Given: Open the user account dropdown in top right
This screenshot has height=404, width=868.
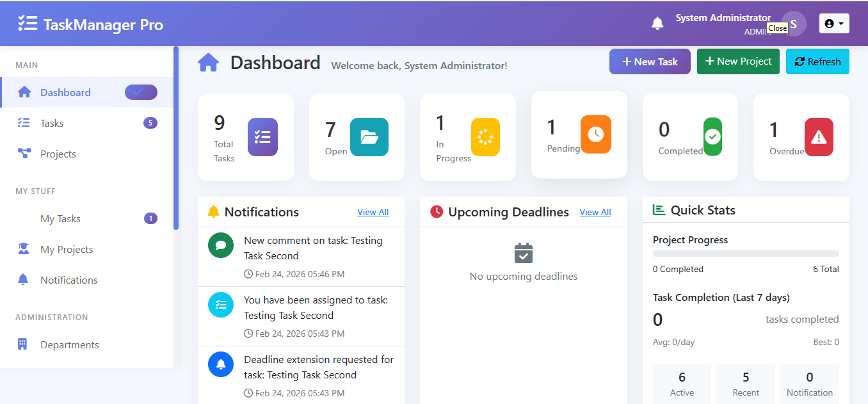Looking at the screenshot, I should [834, 23].
